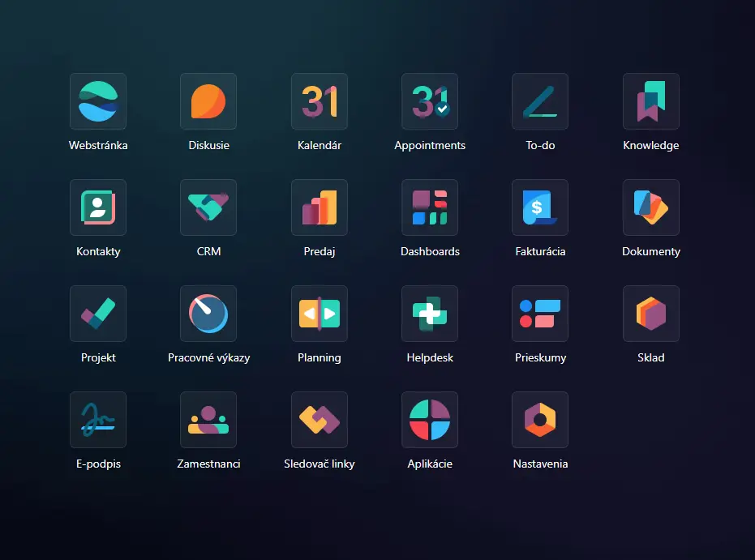Image resolution: width=755 pixels, height=560 pixels.
Task: Open the Kalendár app icon
Action: (320, 101)
